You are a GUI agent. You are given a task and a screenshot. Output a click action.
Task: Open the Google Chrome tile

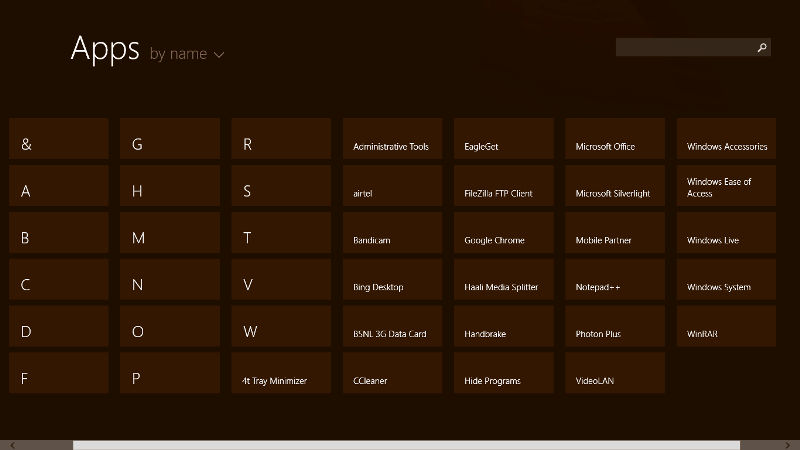(x=504, y=233)
